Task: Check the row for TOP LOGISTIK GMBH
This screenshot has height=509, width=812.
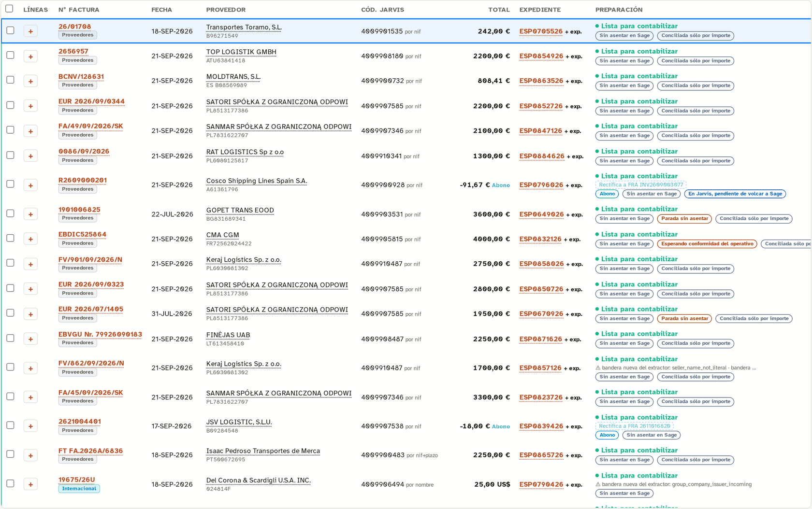Action: [10, 55]
